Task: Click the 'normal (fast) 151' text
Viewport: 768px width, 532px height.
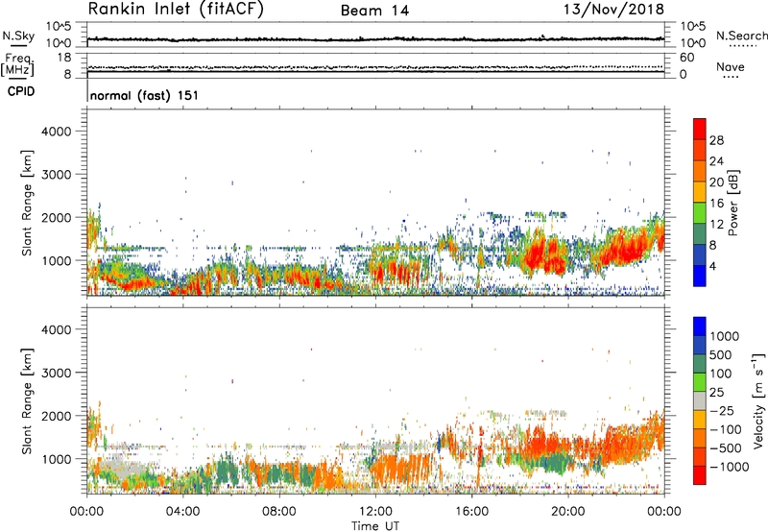Action: [145, 95]
